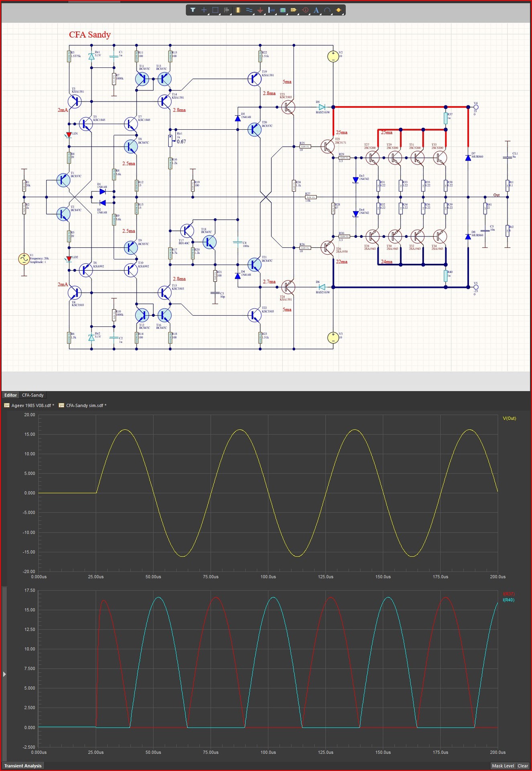Select transistor T1 BC857C symbol
The image size is (532, 771).
coord(64,180)
